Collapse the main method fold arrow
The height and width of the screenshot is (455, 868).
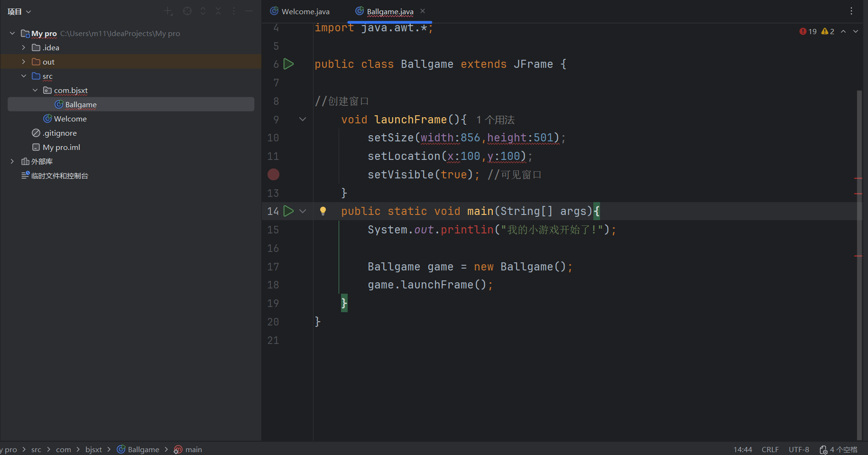[x=303, y=211]
